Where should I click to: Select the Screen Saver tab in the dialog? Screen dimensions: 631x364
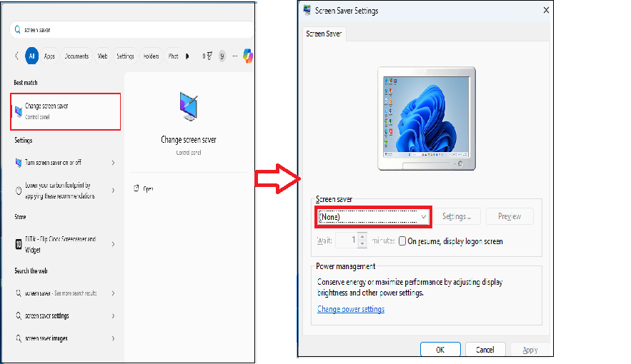click(x=324, y=34)
